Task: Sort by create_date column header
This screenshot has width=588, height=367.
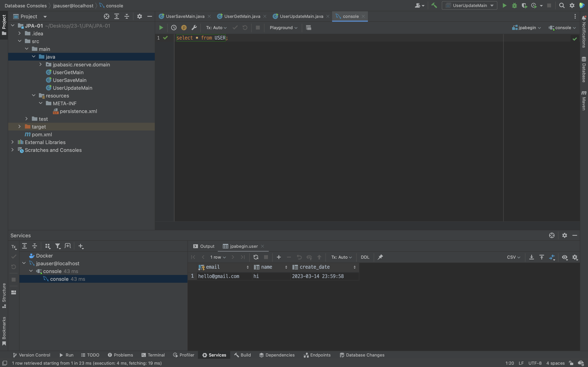Action: click(x=314, y=267)
